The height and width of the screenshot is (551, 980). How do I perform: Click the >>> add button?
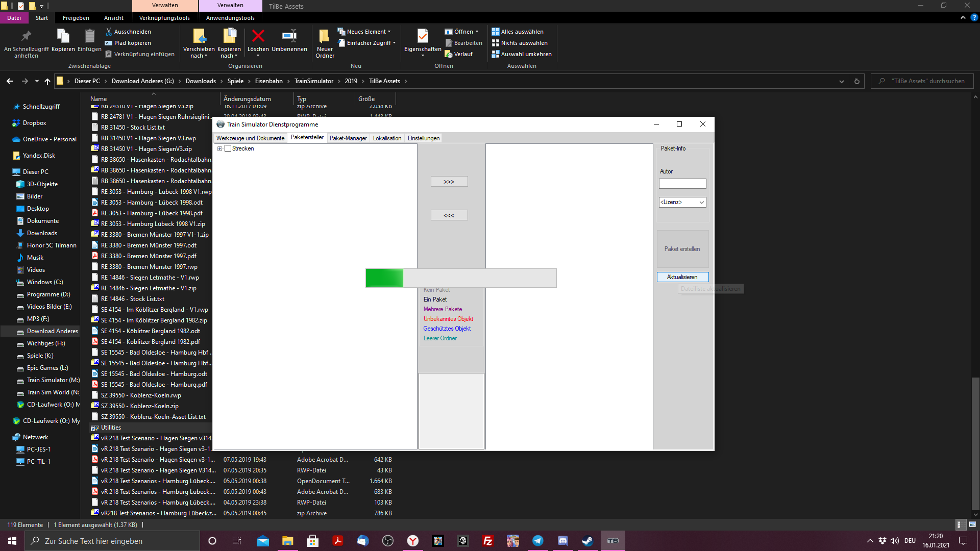point(449,182)
